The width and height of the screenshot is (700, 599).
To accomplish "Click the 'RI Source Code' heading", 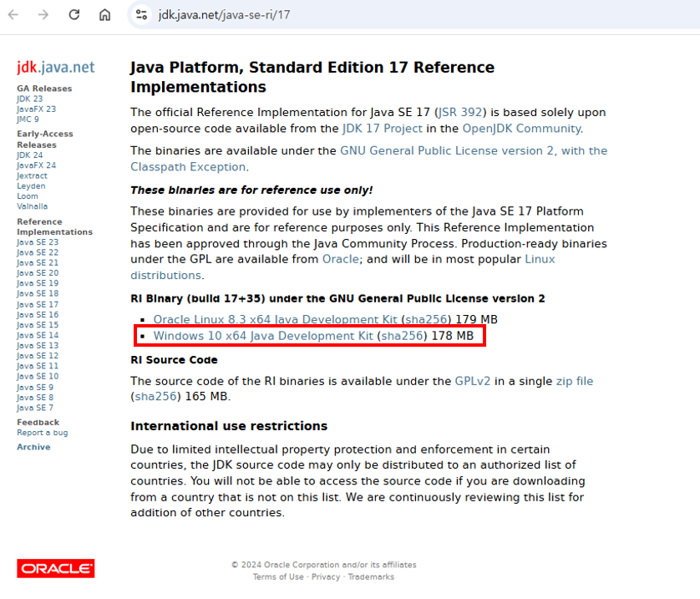I will 174,360.
